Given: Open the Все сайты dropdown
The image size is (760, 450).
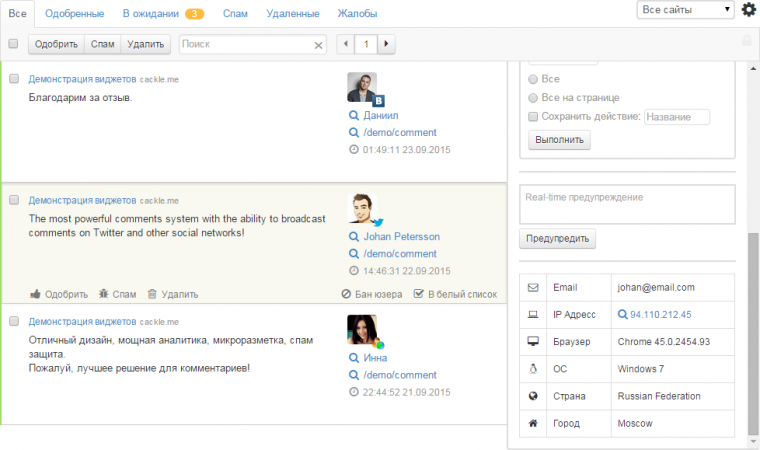Looking at the screenshot, I should (x=686, y=10).
